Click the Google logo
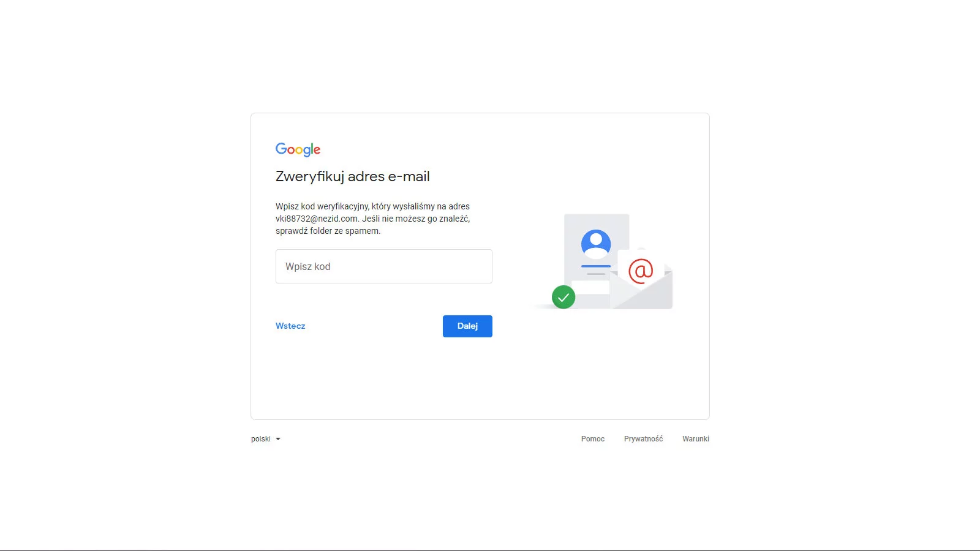 [298, 149]
